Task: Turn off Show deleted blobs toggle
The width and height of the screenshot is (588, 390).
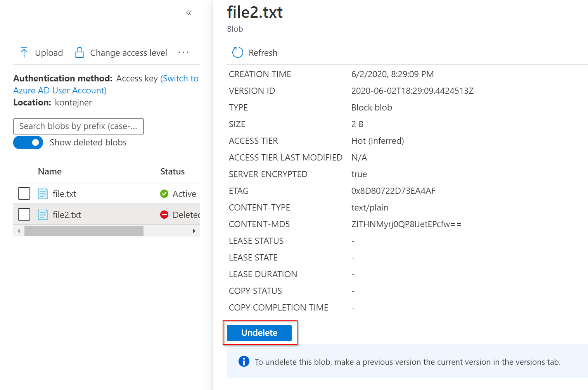Action: 28,142
